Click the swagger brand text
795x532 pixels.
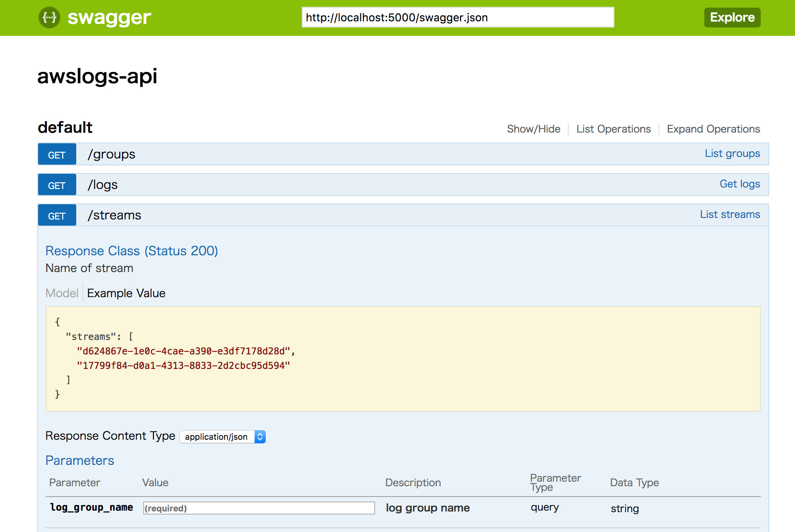click(x=109, y=18)
